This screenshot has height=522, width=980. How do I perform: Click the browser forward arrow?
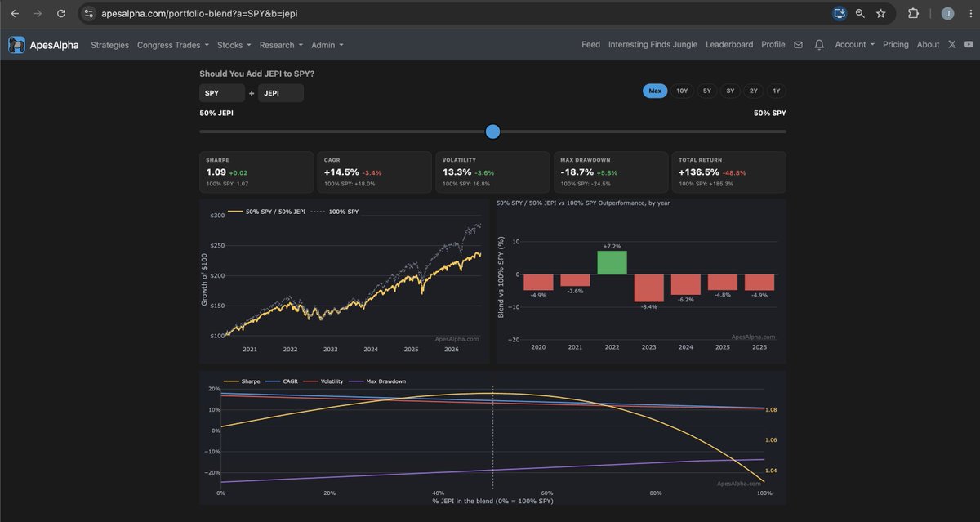click(38, 13)
